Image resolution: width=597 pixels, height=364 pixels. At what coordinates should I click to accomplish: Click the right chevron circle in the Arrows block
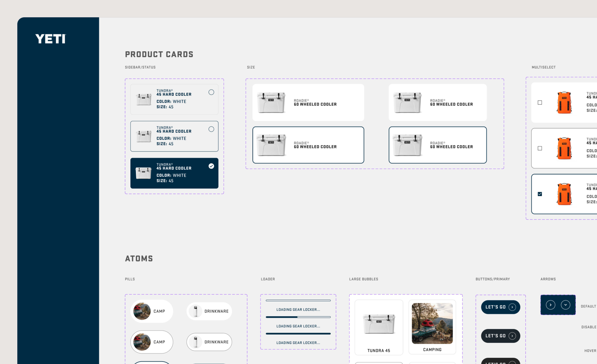tap(551, 305)
